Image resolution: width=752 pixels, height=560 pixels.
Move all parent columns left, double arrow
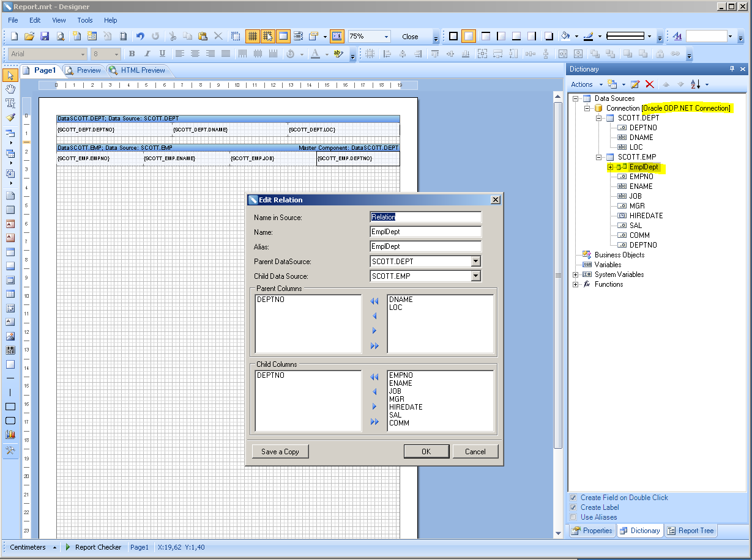pyautogui.click(x=374, y=301)
